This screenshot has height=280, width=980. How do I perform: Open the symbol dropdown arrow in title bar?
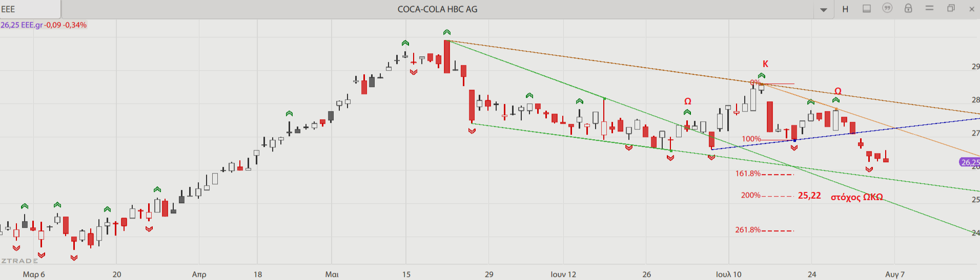click(824, 9)
